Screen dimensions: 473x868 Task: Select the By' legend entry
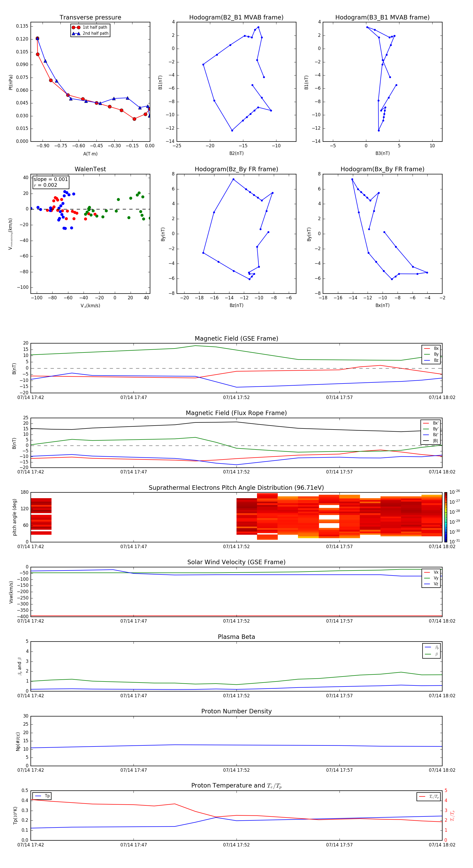431,429
